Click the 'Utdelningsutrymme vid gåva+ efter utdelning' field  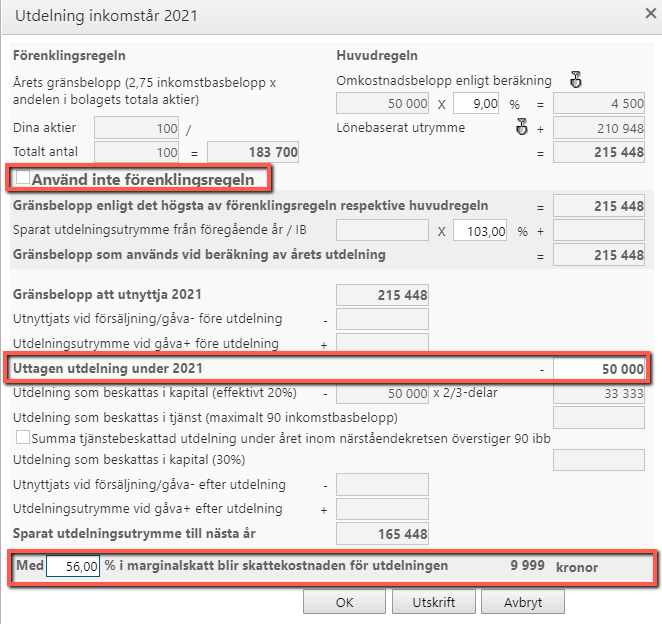click(x=382, y=509)
